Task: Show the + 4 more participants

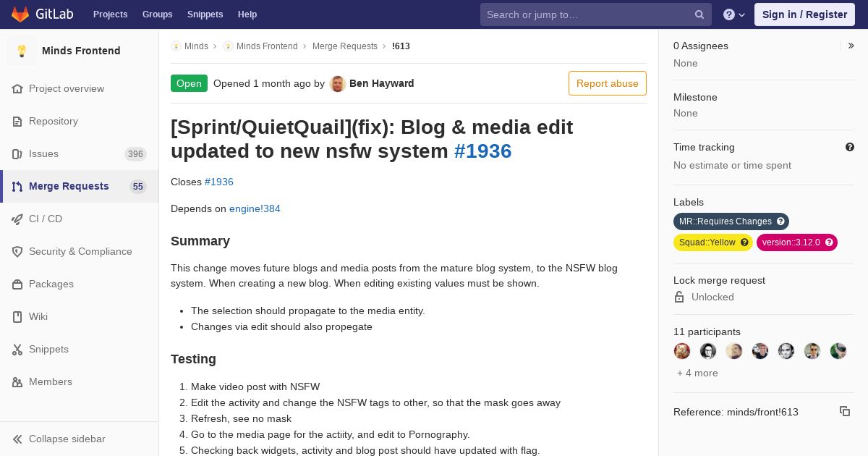Action: coord(697,373)
